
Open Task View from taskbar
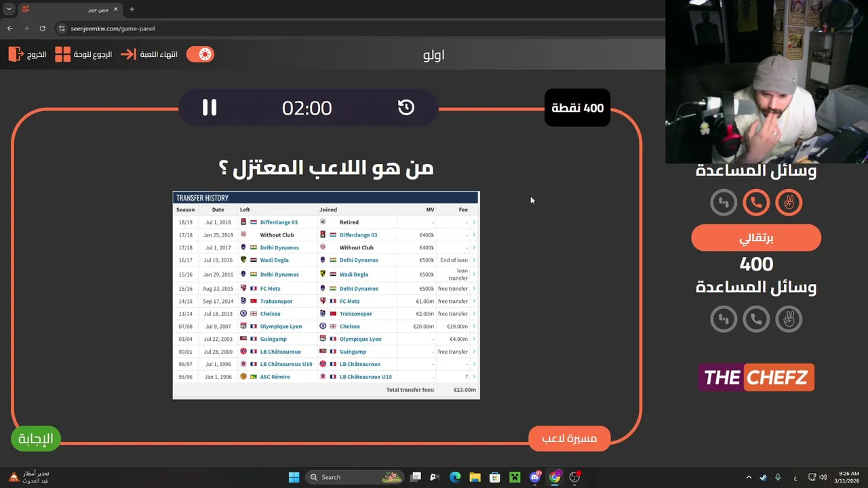pyautogui.click(x=416, y=477)
